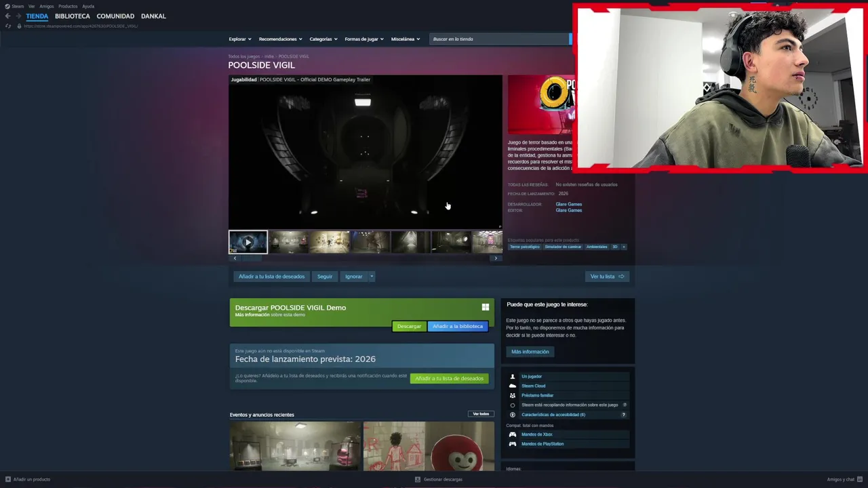868x488 pixels.
Task: Play the trailer thumbnail with play icon
Action: point(248,242)
